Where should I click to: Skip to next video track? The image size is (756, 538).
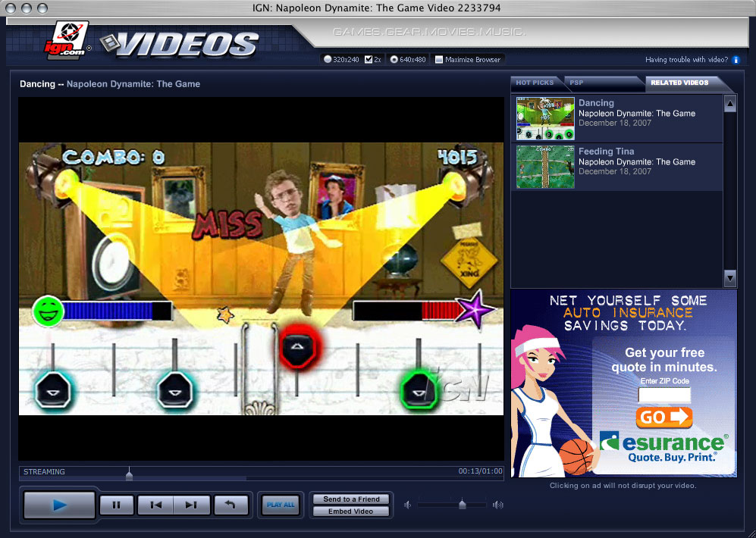(191, 505)
